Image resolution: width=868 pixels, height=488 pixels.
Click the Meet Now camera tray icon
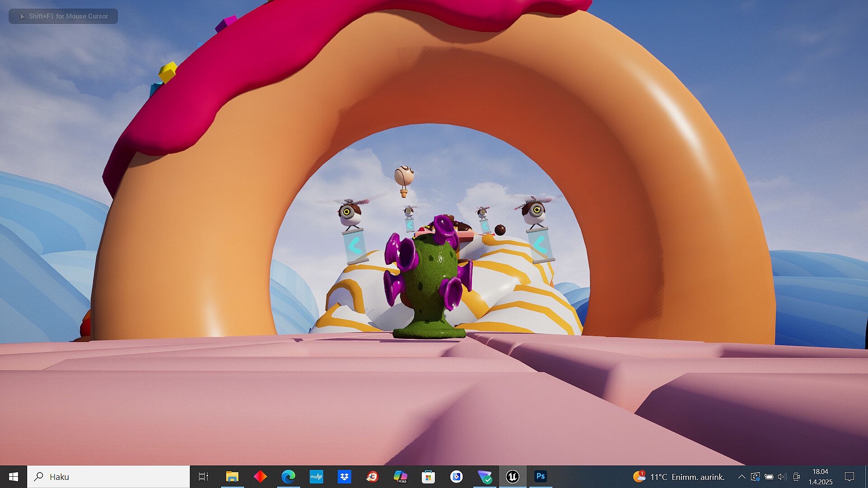[x=797, y=477]
